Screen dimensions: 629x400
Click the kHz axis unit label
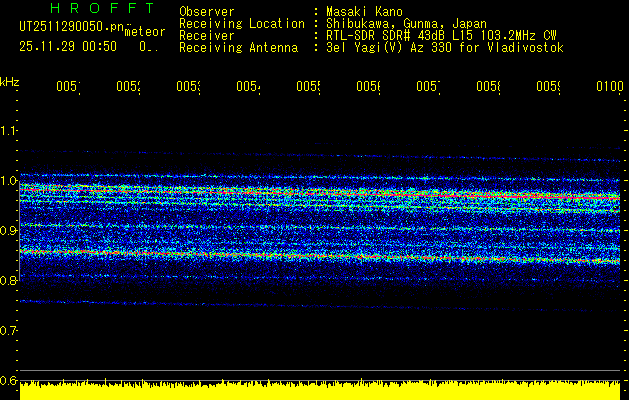10,82
